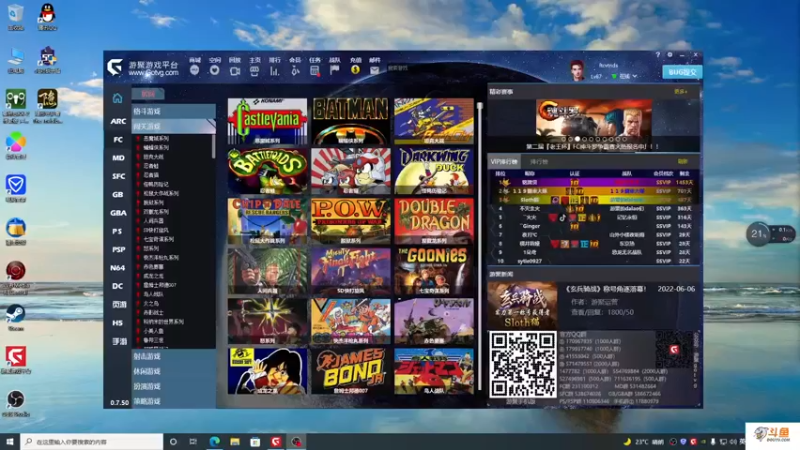800x450 pixels.
Task: Open the James Bond Jr game thumbnail
Action: (x=351, y=371)
